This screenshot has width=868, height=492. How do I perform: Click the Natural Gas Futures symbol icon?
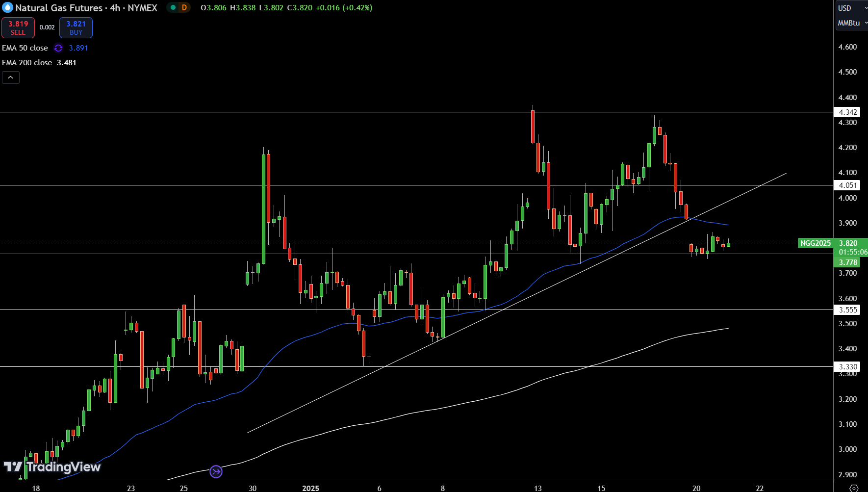(7, 7)
